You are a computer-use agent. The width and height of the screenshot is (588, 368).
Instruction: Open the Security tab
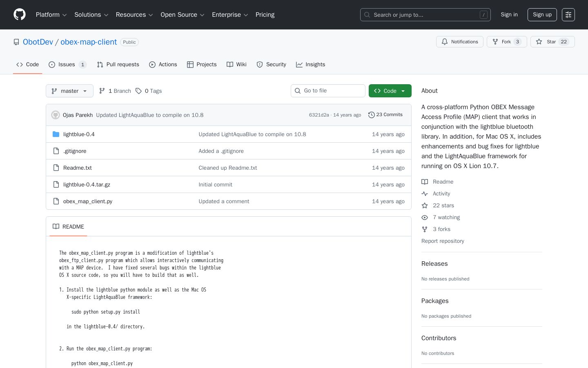tap(271, 65)
